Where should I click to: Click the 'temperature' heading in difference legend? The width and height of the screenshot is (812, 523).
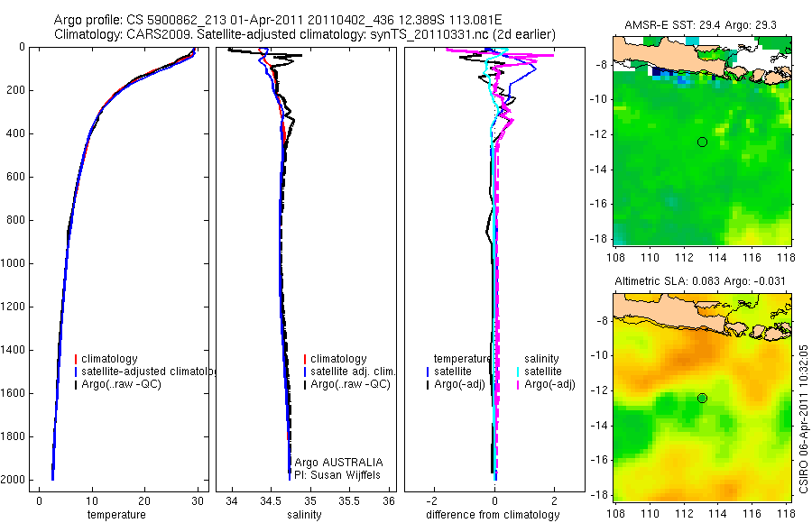[x=463, y=359]
